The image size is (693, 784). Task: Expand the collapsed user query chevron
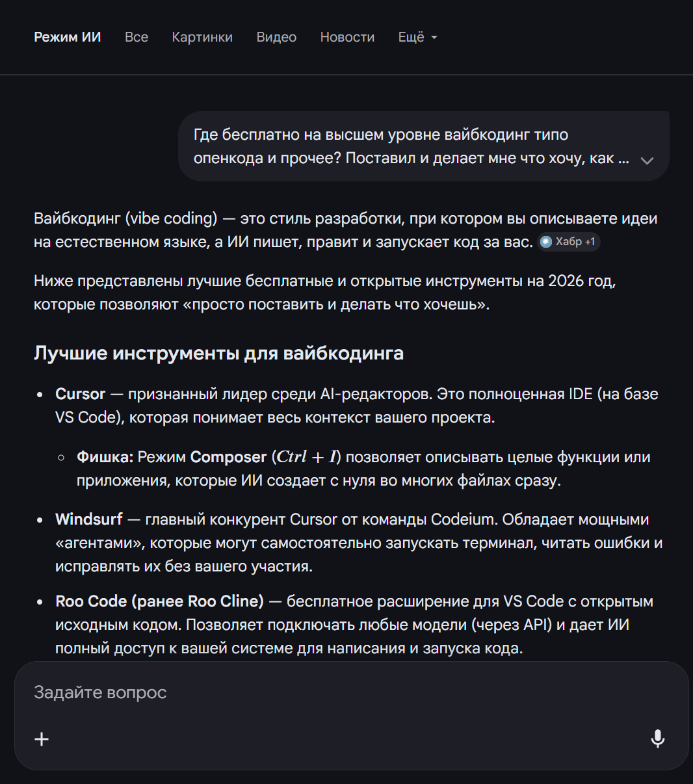pyautogui.click(x=647, y=160)
